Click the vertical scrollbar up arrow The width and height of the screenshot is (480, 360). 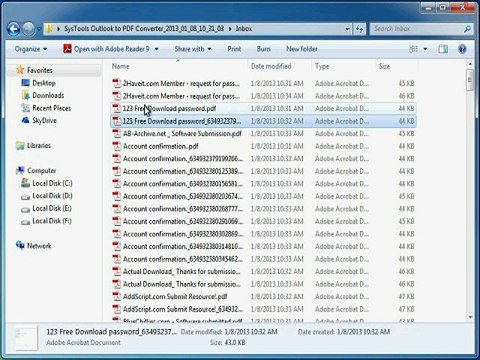[x=470, y=64]
